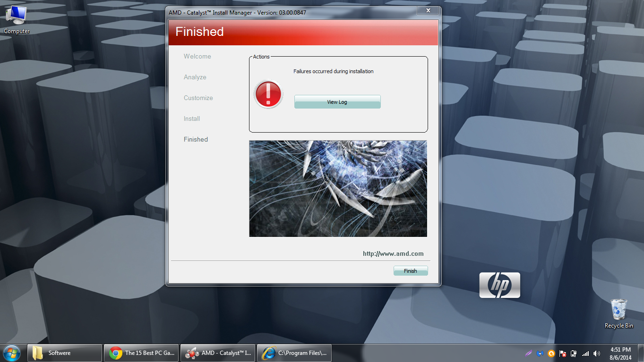Screen dimensions: 644x362
Task: Click the red exclamation failure icon
Action: point(268,94)
